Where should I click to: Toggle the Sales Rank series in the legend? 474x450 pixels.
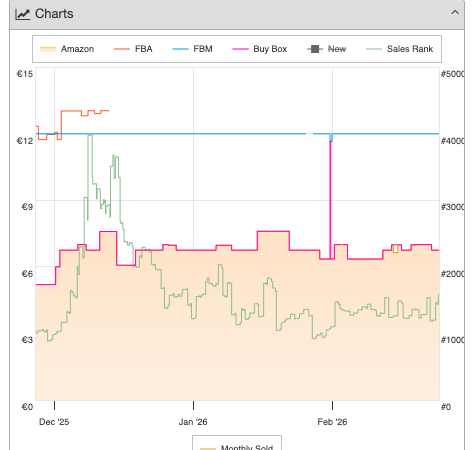point(399,49)
